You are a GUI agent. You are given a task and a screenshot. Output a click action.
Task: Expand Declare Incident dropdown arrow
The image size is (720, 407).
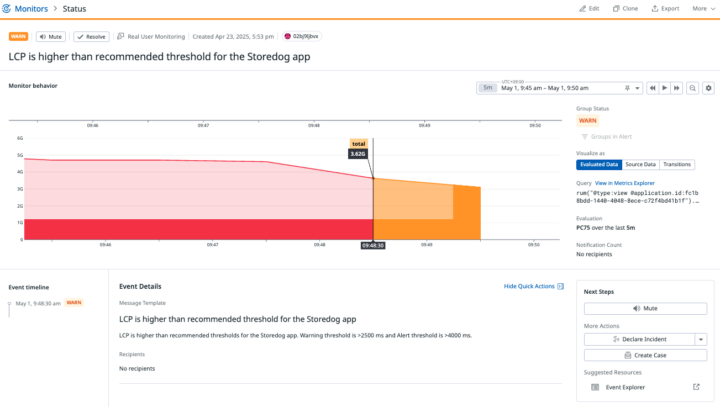click(701, 339)
